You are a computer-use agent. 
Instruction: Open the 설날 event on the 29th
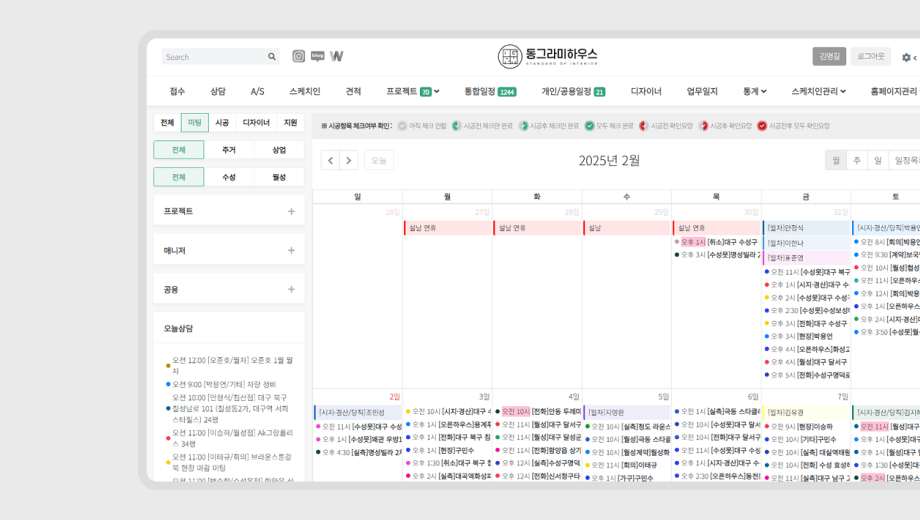[627, 228]
